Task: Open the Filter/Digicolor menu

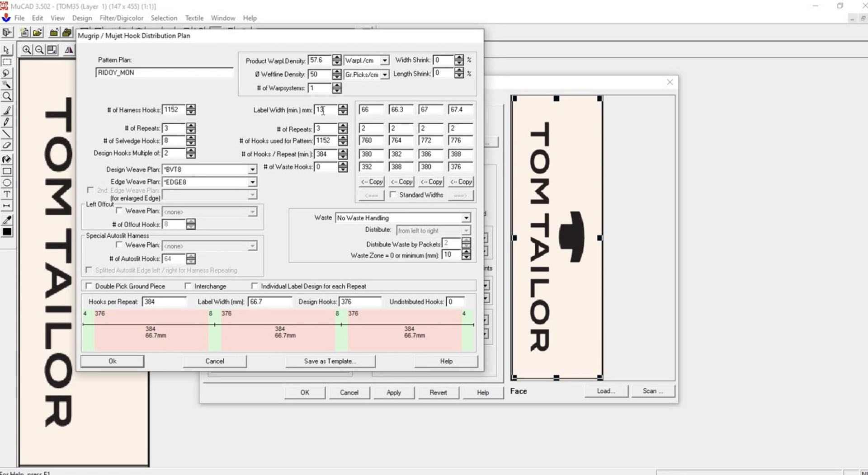Action: tap(122, 18)
